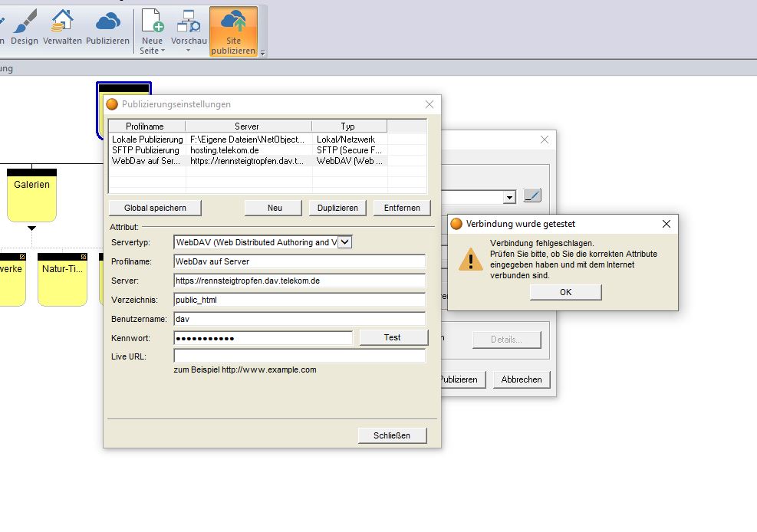Click the pencil edit icon beside the dropdown

[x=532, y=196]
